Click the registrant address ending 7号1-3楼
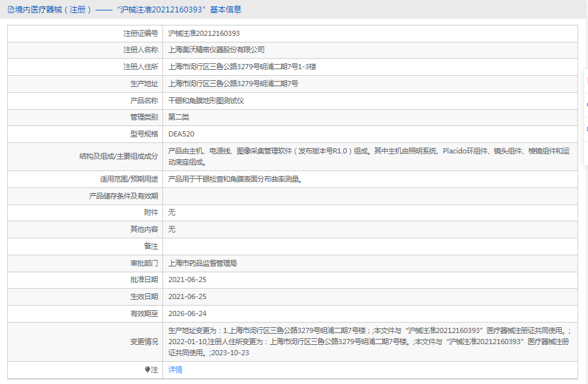Viewport: 588px width, 384px height. pyautogui.click(x=242, y=67)
